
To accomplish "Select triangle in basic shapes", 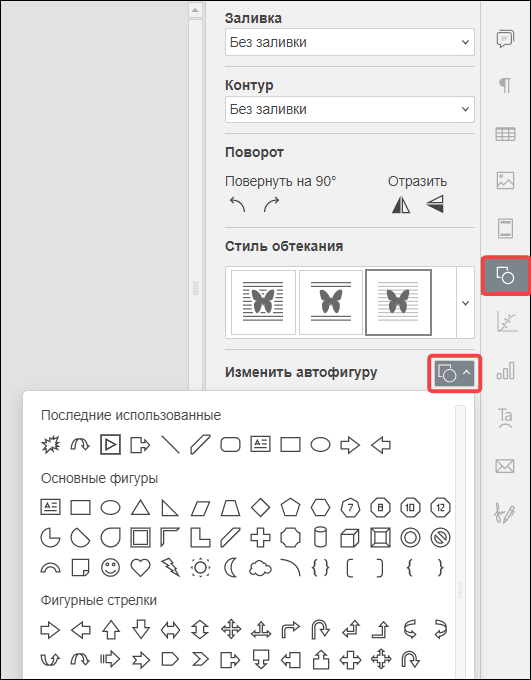I will tap(140, 507).
